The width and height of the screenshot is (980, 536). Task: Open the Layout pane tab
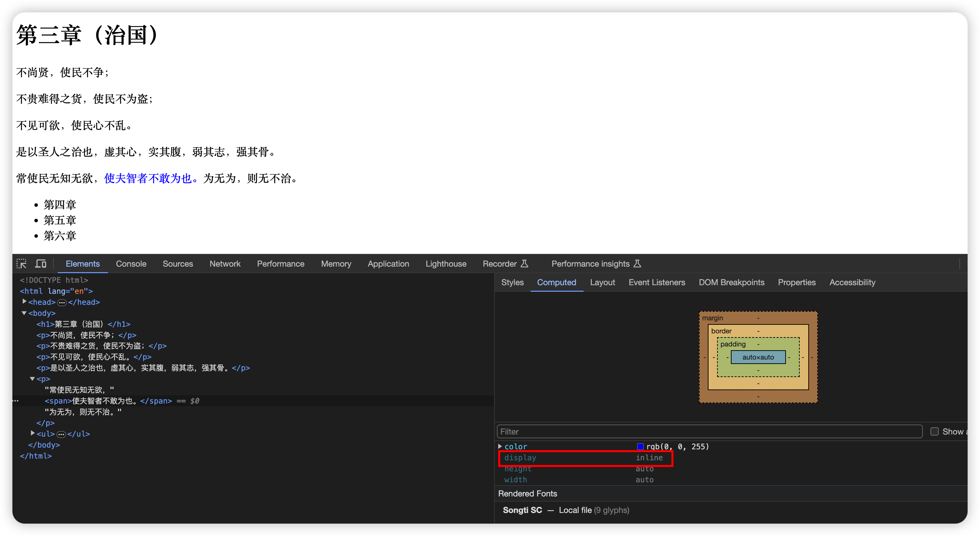(602, 282)
